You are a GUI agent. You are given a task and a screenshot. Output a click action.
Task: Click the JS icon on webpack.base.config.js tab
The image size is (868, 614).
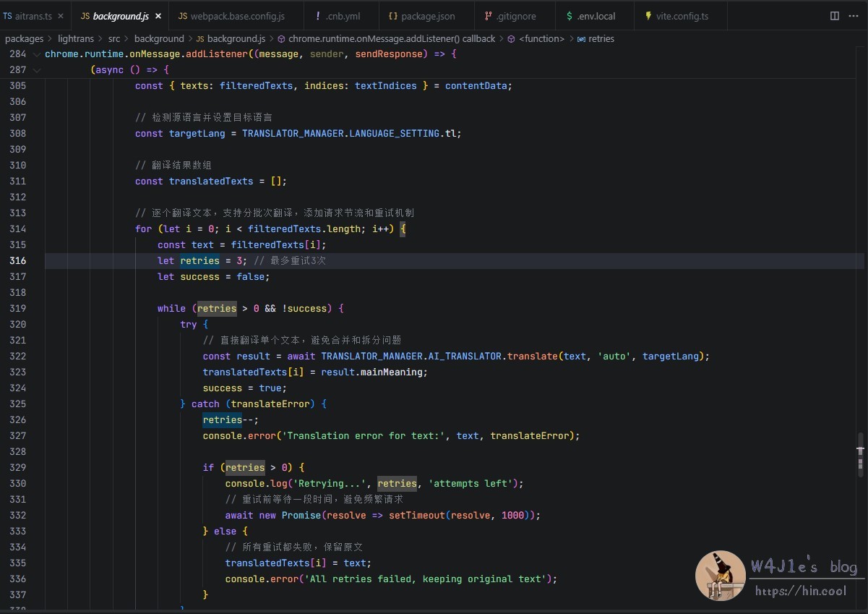point(182,16)
